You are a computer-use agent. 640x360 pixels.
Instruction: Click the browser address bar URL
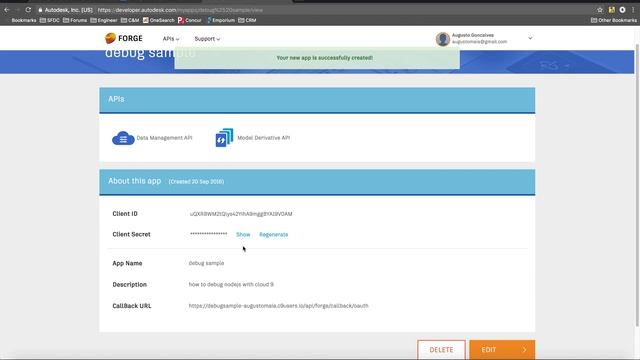point(180,10)
